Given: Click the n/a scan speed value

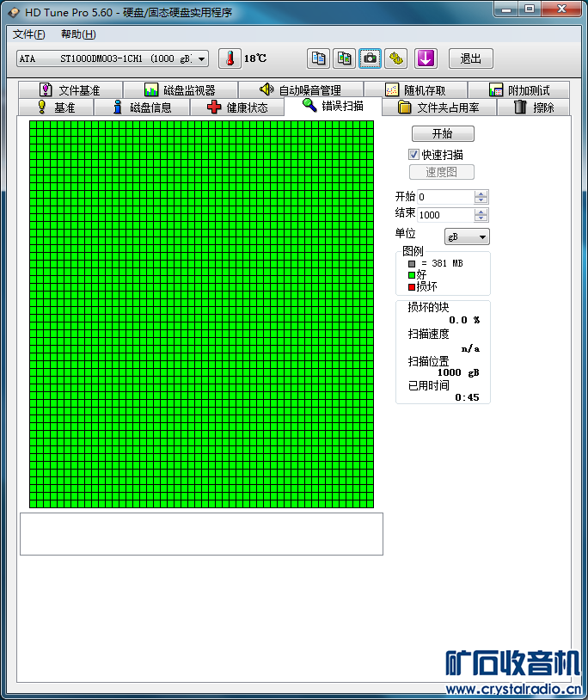Looking at the screenshot, I should point(471,348).
